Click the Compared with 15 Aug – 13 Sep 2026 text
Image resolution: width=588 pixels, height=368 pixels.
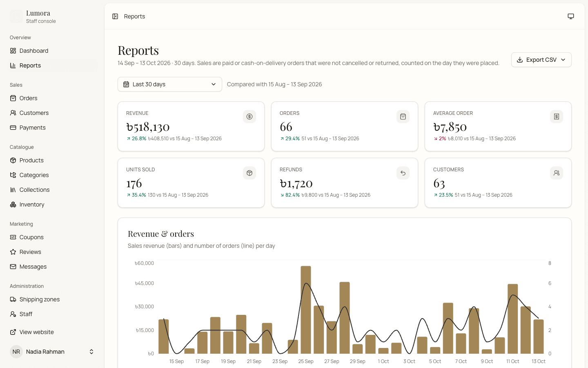coord(274,84)
